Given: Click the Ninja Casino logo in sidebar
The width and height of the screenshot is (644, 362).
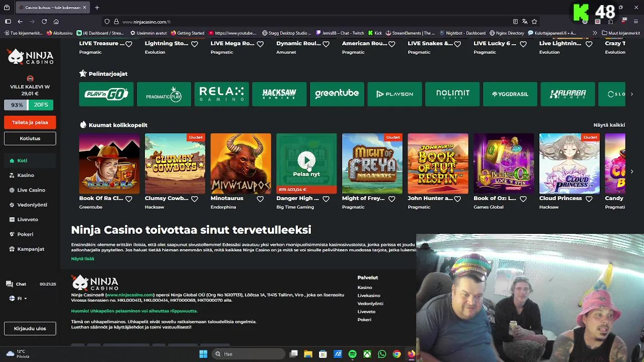Looking at the screenshot, I should [x=30, y=57].
